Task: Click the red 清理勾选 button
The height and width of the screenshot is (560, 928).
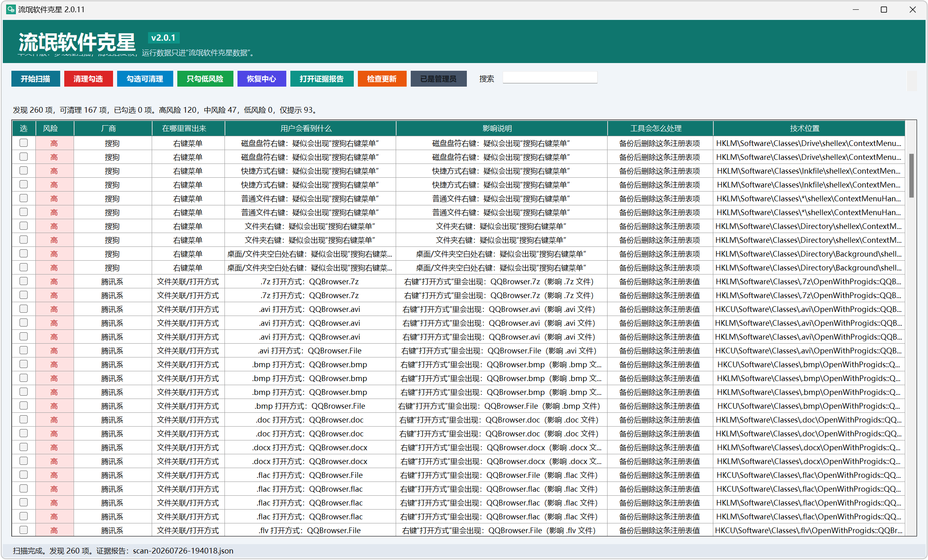Action: pyautogui.click(x=88, y=79)
